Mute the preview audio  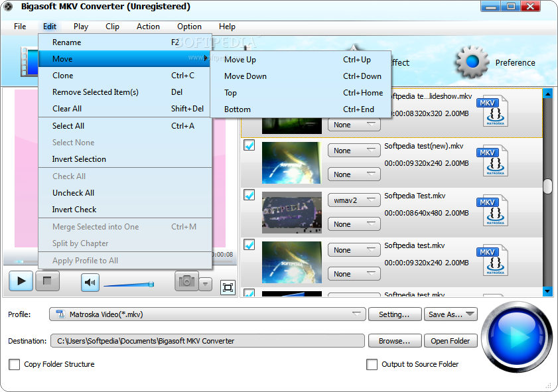point(90,283)
